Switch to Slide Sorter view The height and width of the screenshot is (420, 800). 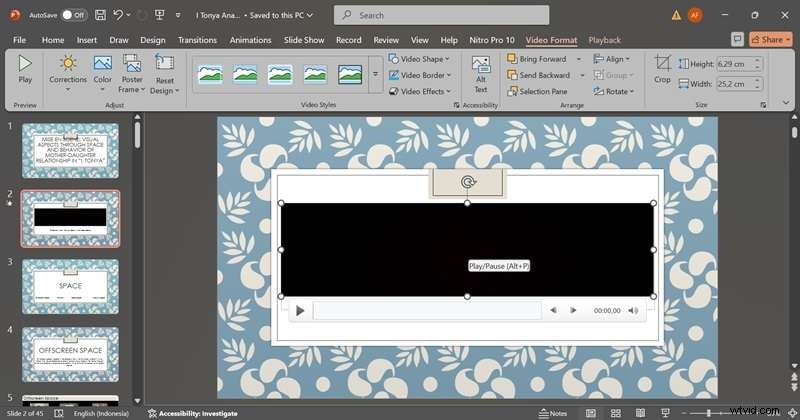pos(616,413)
